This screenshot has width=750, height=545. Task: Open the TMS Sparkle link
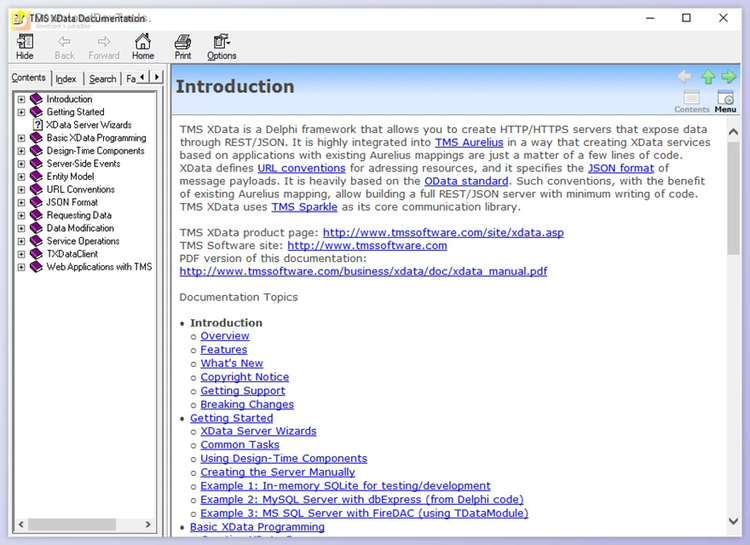[x=304, y=207]
